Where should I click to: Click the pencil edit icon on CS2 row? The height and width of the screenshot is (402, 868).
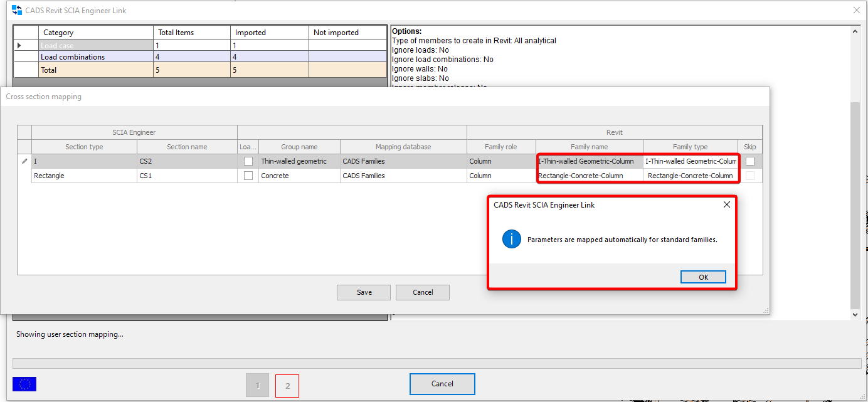pyautogui.click(x=24, y=161)
